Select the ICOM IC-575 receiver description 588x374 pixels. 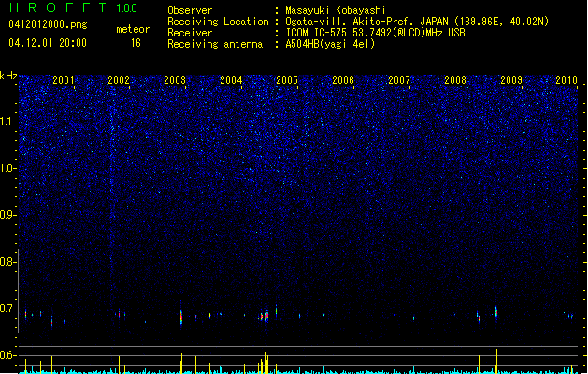pyautogui.click(x=376, y=33)
